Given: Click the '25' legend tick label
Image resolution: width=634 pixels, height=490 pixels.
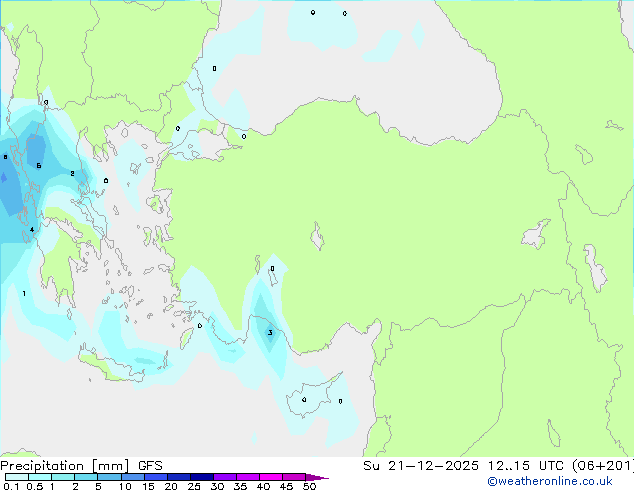Looking at the screenshot, I should pos(194,486).
